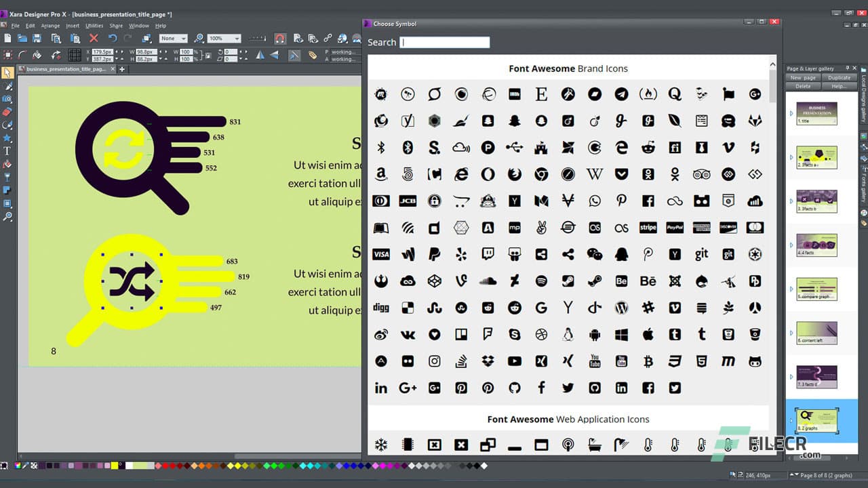Pick the GitHub icon from Brand Icons
The height and width of the screenshot is (488, 868).
pyautogui.click(x=515, y=387)
